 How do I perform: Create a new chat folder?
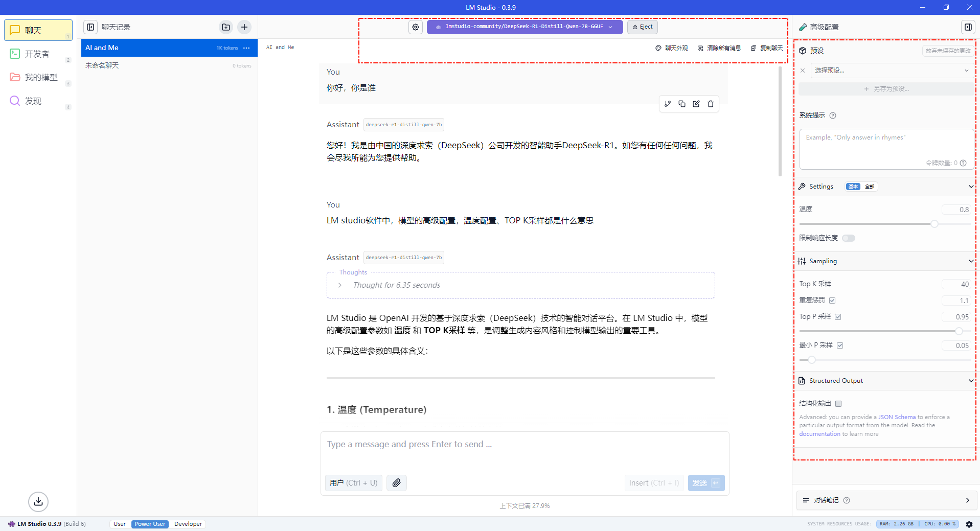226,27
